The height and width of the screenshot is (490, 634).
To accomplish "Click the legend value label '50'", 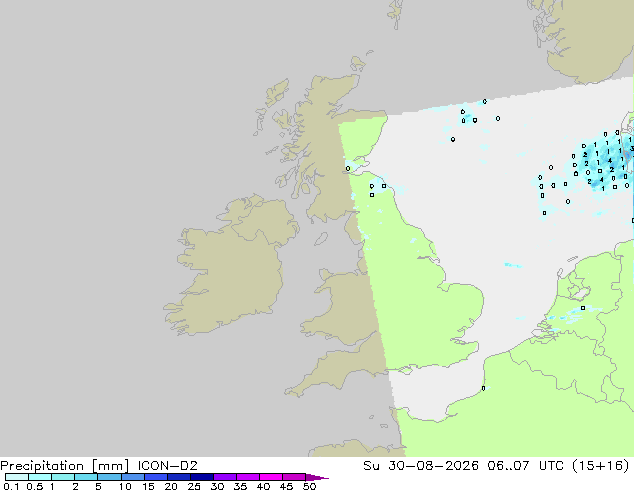I will [309, 486].
